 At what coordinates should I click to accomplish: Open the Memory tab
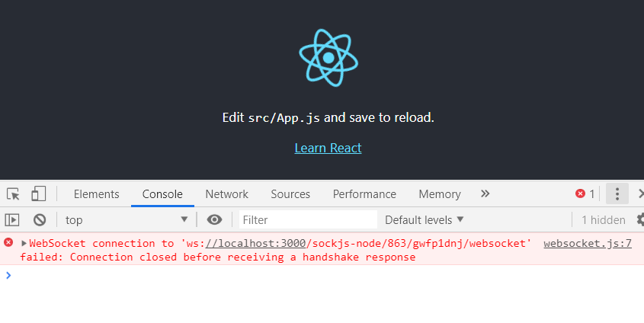coord(440,194)
